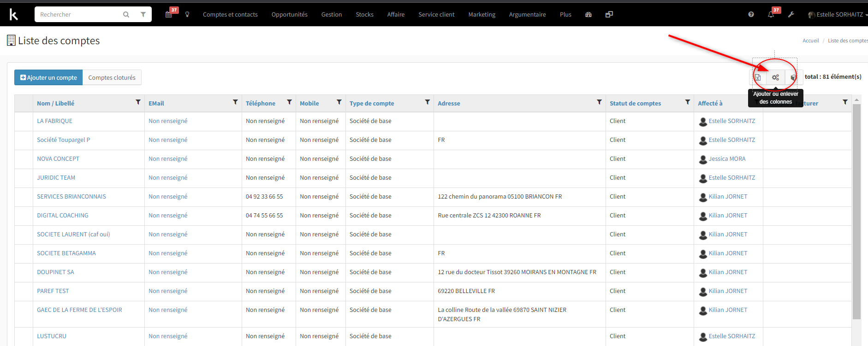Open the Société Toupargel P account
868x346 pixels.
pyautogui.click(x=63, y=140)
